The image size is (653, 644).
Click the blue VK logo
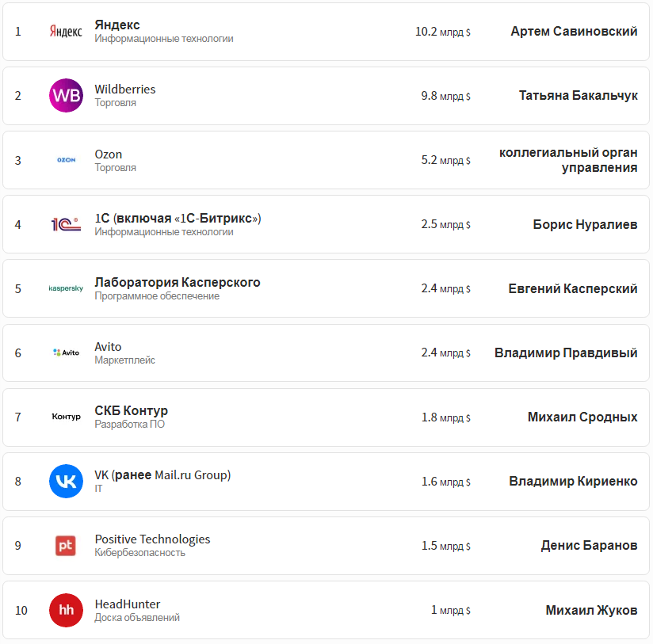66,481
